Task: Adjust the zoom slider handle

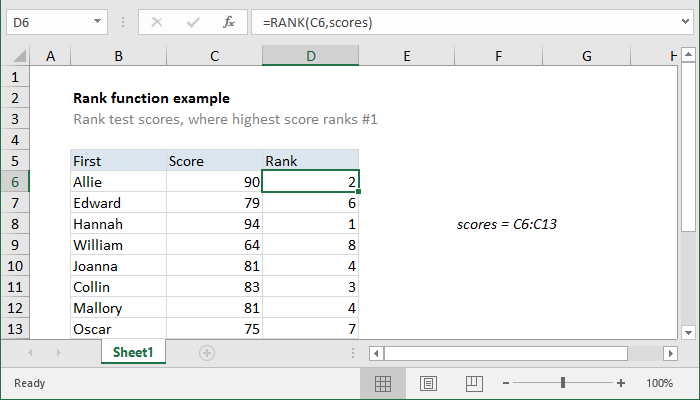Action: pyautogui.click(x=563, y=383)
